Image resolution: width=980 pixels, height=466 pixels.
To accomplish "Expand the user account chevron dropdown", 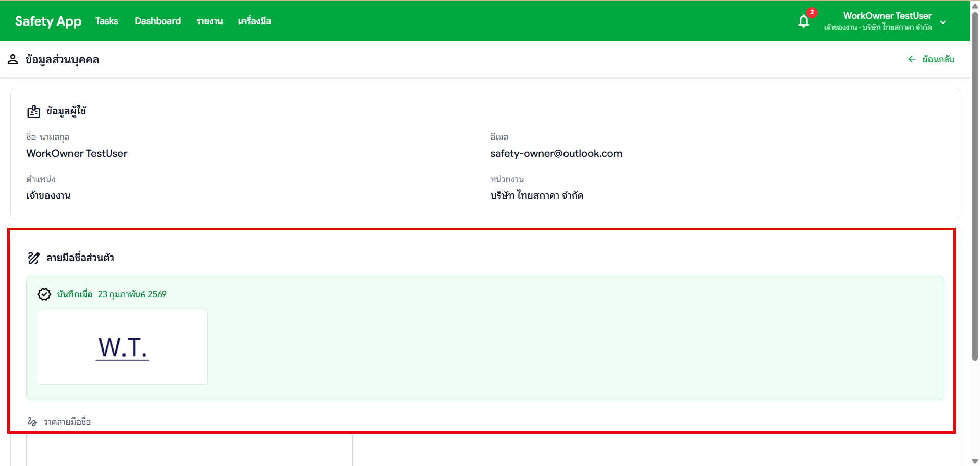I will (943, 22).
